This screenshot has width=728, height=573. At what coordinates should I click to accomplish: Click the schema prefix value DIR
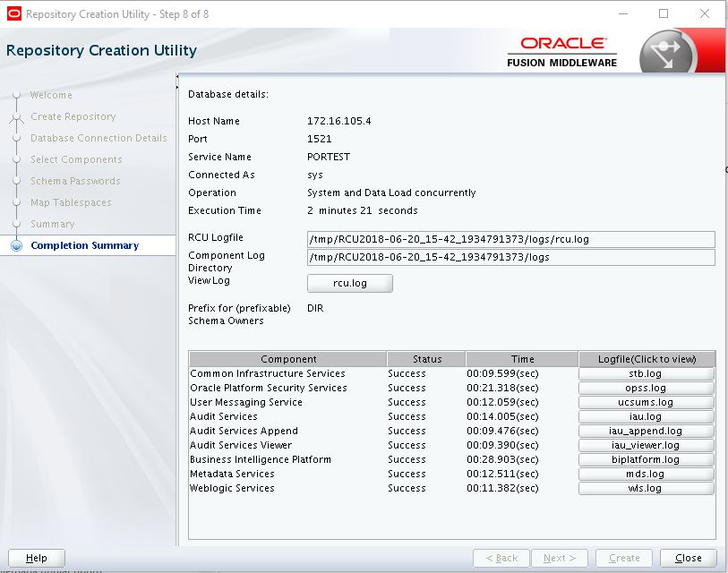click(315, 308)
